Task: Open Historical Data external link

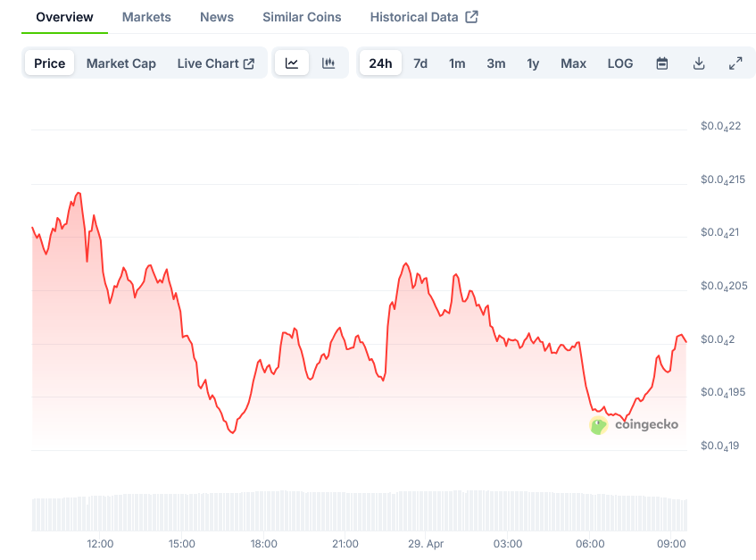Action: 423,17
